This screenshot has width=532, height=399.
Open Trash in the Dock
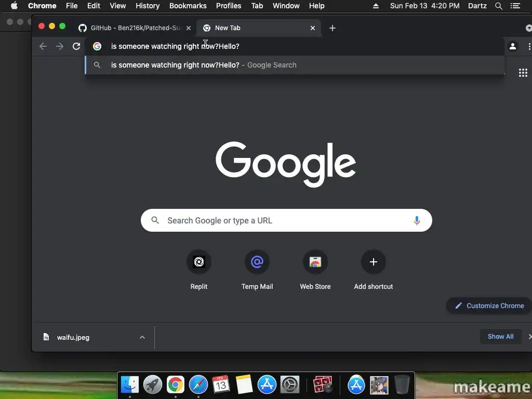pyautogui.click(x=402, y=385)
